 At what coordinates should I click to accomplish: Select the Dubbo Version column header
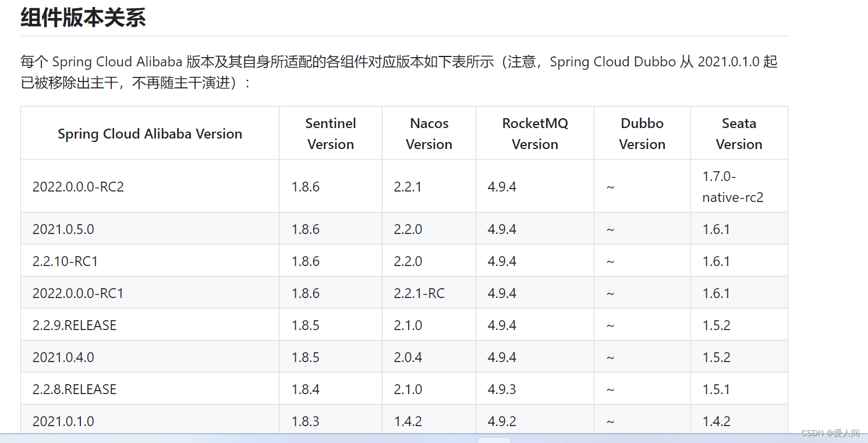[642, 133]
